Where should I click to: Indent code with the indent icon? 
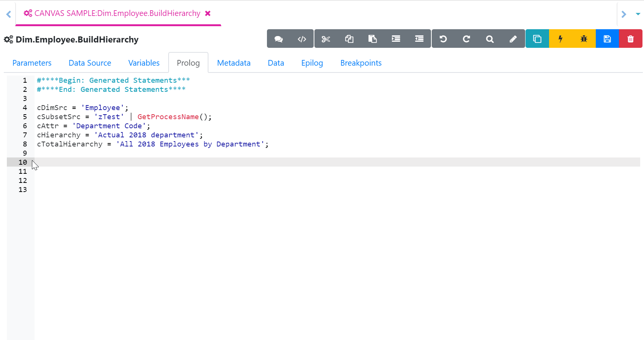[x=396, y=39]
